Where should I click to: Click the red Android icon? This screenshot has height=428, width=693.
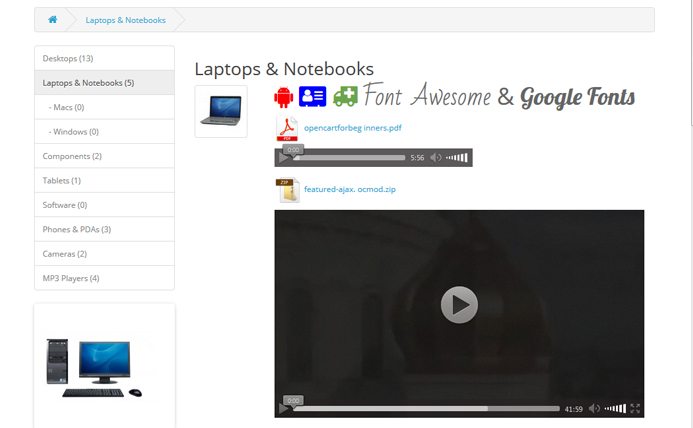click(x=283, y=97)
